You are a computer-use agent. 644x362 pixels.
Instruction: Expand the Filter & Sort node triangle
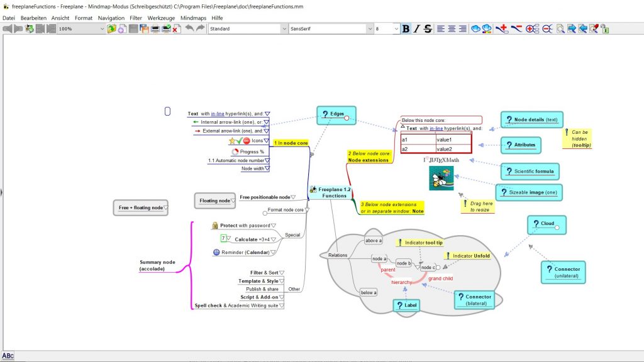(282, 273)
